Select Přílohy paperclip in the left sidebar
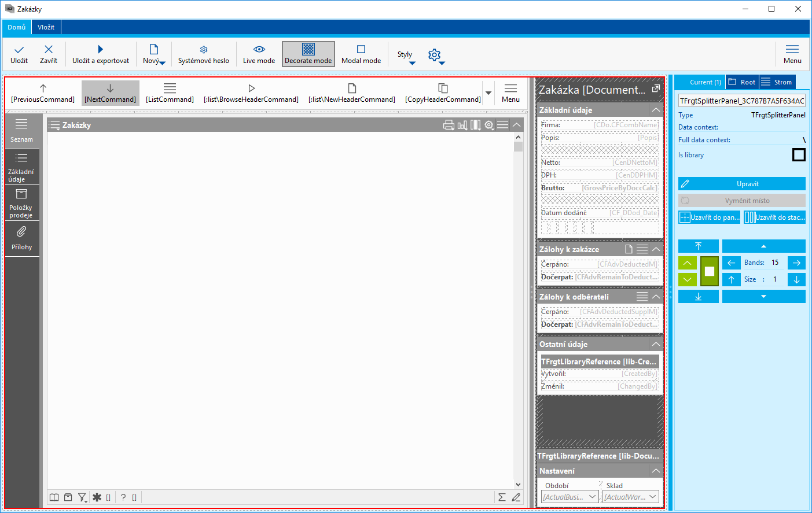The width and height of the screenshot is (812, 513). coord(21,239)
